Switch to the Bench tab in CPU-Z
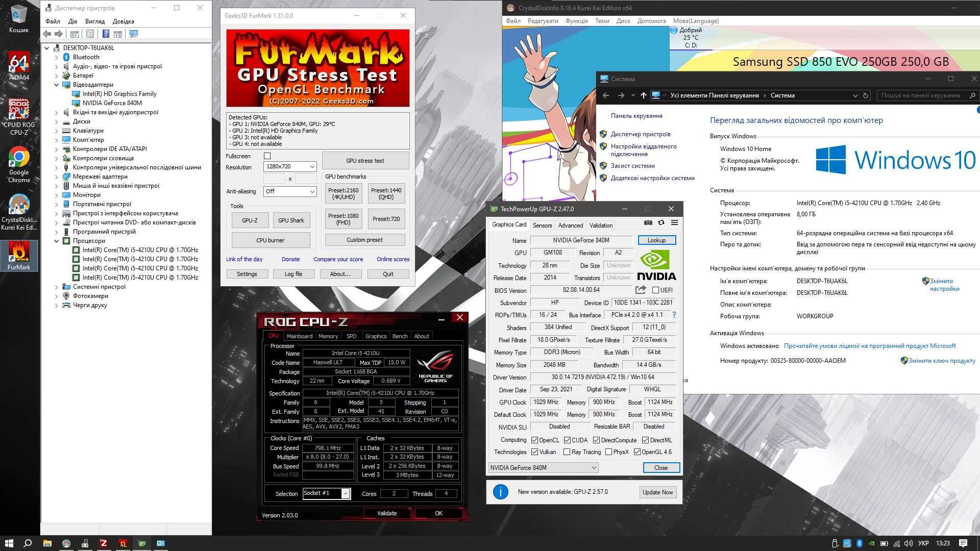 coord(400,336)
